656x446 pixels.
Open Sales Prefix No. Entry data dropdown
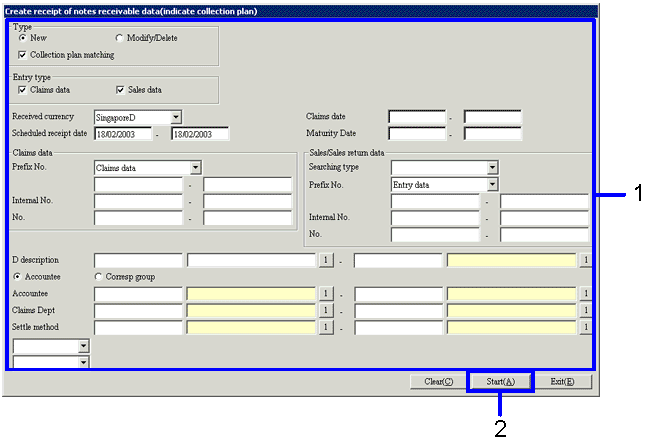[x=492, y=185]
